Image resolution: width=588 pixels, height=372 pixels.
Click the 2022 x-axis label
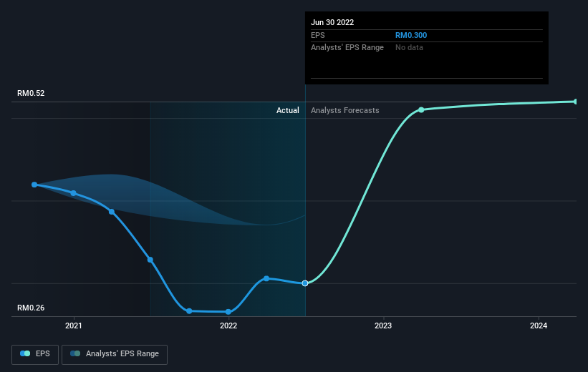228,325
